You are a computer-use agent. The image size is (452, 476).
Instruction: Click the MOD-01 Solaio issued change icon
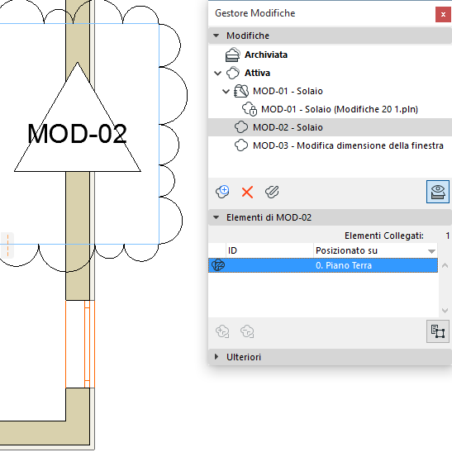coord(241,91)
